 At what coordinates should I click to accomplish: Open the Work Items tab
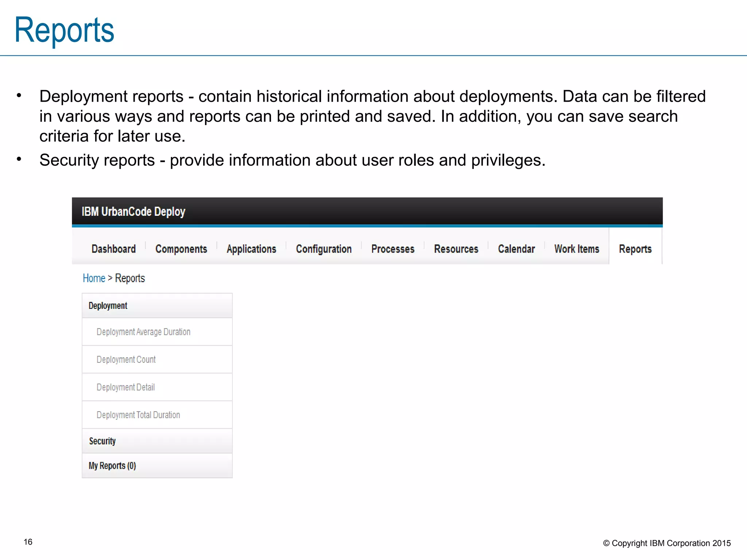(577, 249)
